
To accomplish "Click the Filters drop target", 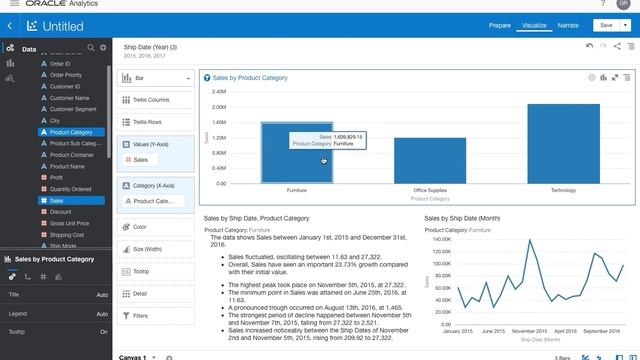I will click(156, 316).
